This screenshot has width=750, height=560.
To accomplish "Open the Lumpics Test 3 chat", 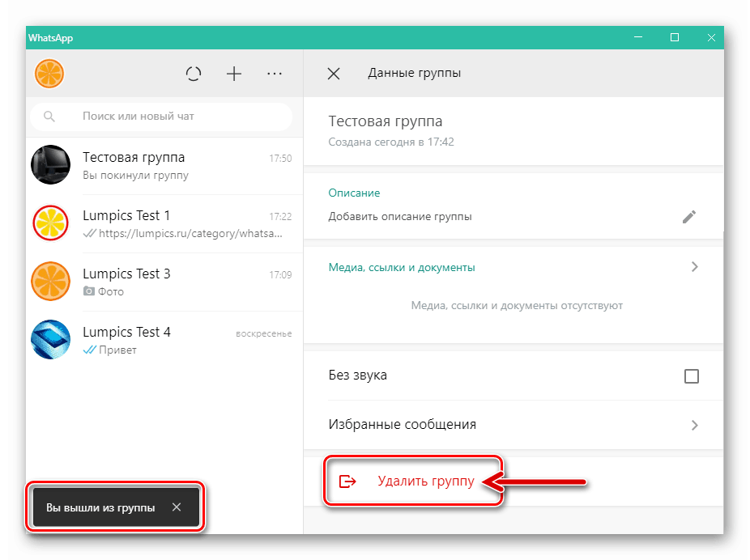I will pos(164,282).
